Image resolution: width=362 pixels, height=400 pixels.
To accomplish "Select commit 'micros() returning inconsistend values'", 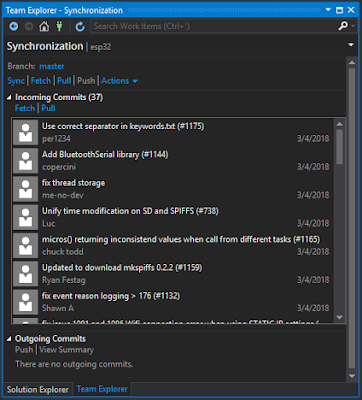I will [x=173, y=246].
